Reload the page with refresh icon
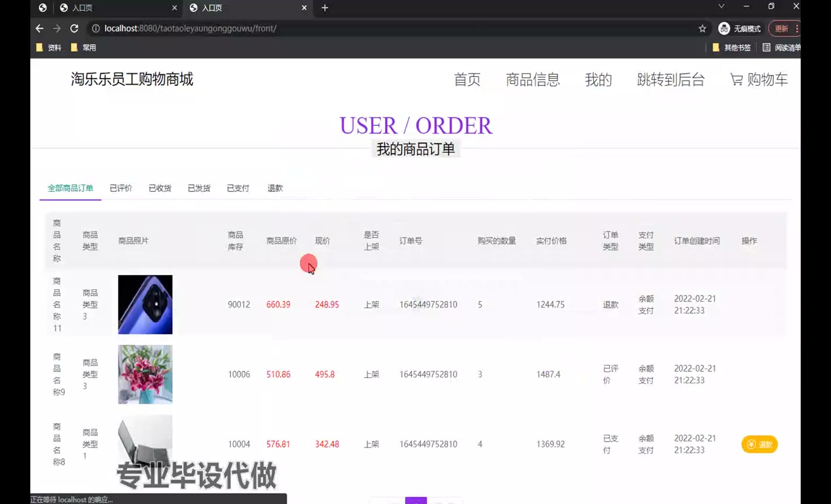831x504 pixels. [74, 28]
